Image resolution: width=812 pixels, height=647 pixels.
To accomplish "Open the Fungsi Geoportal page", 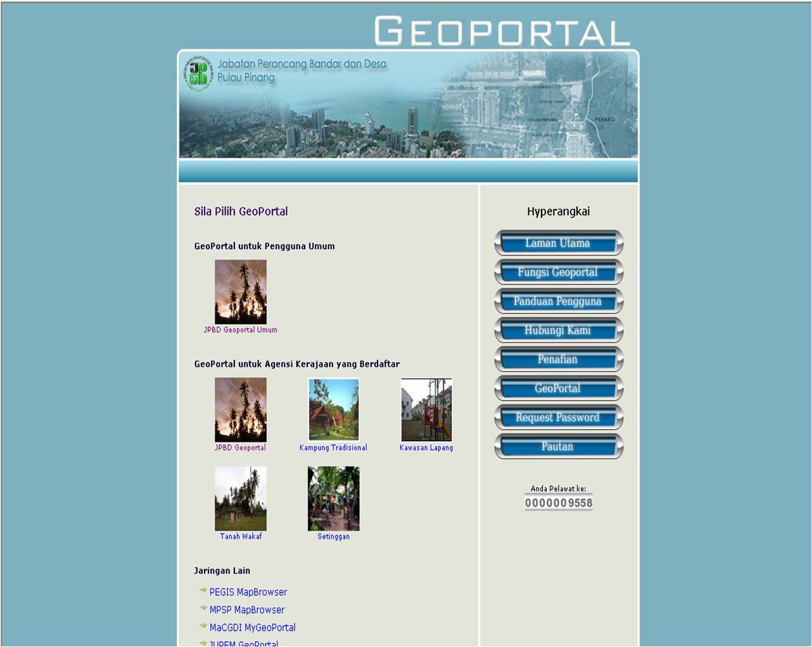I will pos(558,272).
